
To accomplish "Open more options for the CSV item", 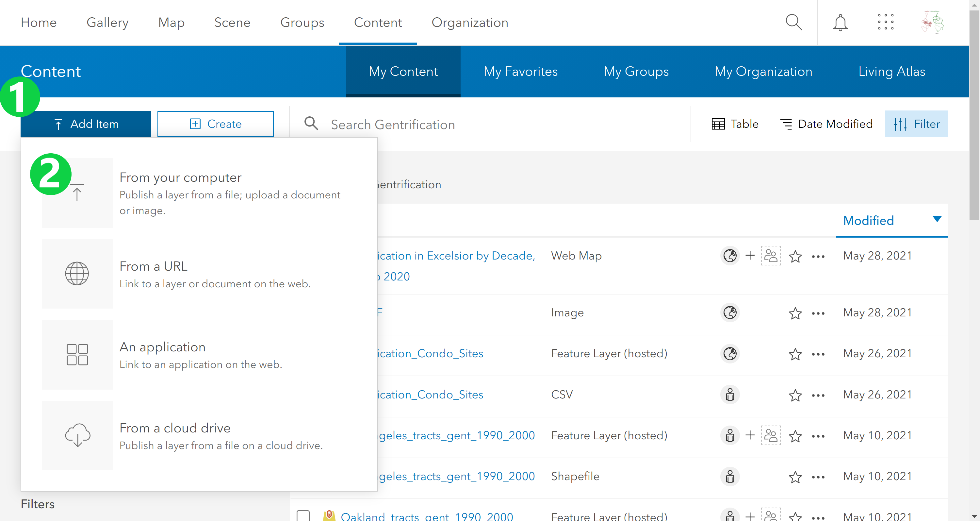I will coord(818,395).
